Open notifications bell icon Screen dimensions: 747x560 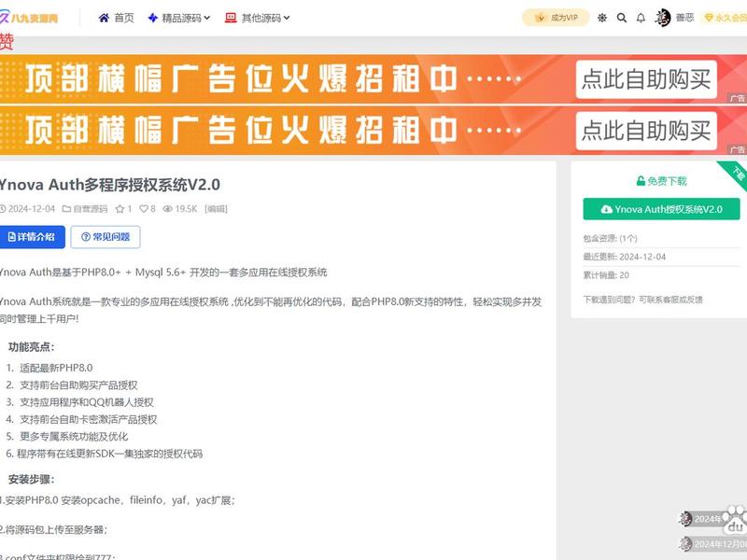click(x=641, y=18)
